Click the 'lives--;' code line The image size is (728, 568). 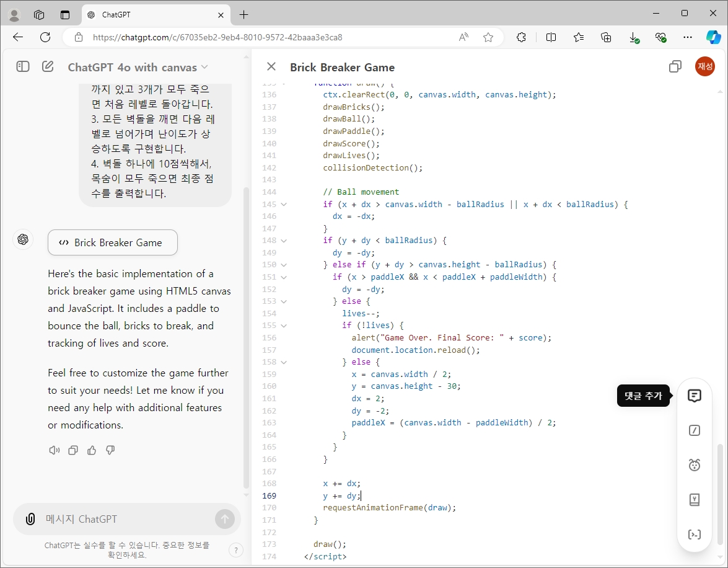361,313
